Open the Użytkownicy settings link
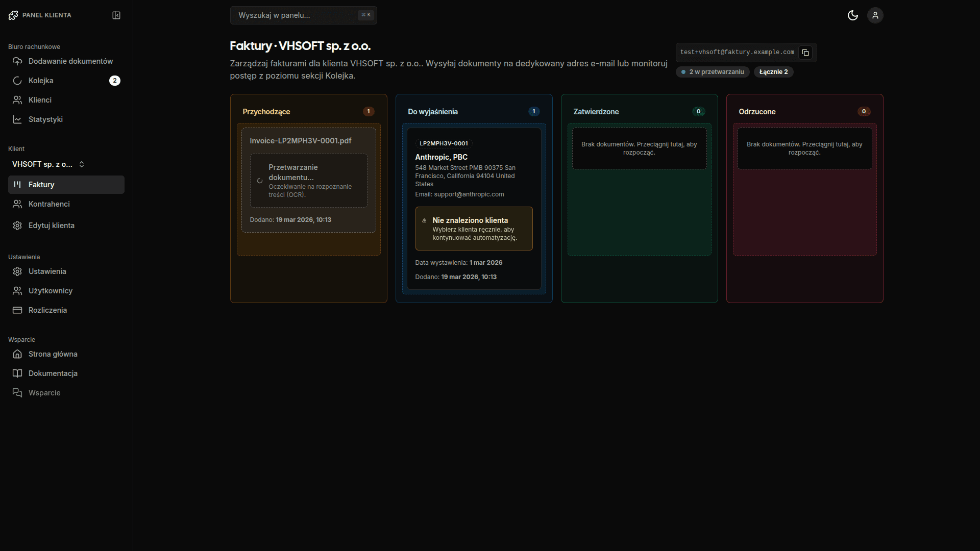Image resolution: width=980 pixels, height=551 pixels. (50, 291)
